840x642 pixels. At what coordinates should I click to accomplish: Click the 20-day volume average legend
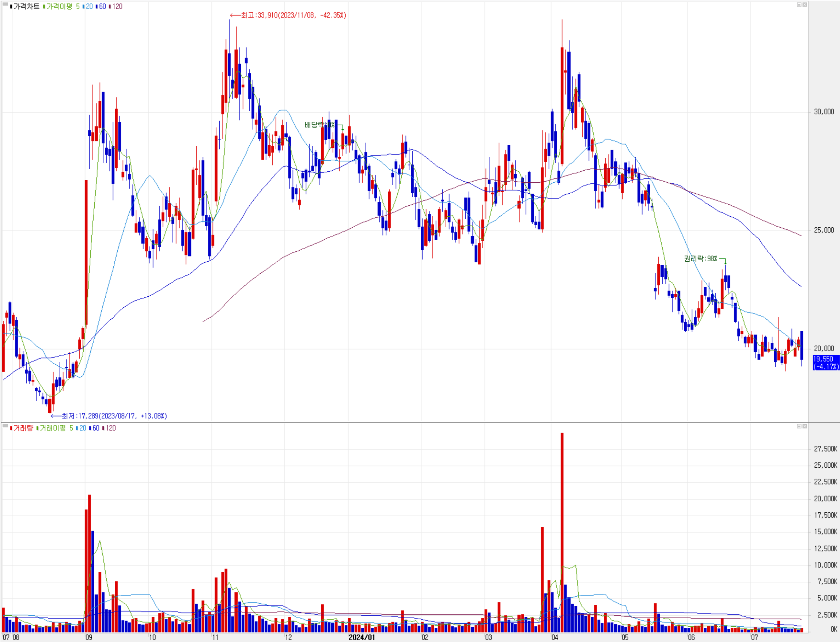pos(82,428)
